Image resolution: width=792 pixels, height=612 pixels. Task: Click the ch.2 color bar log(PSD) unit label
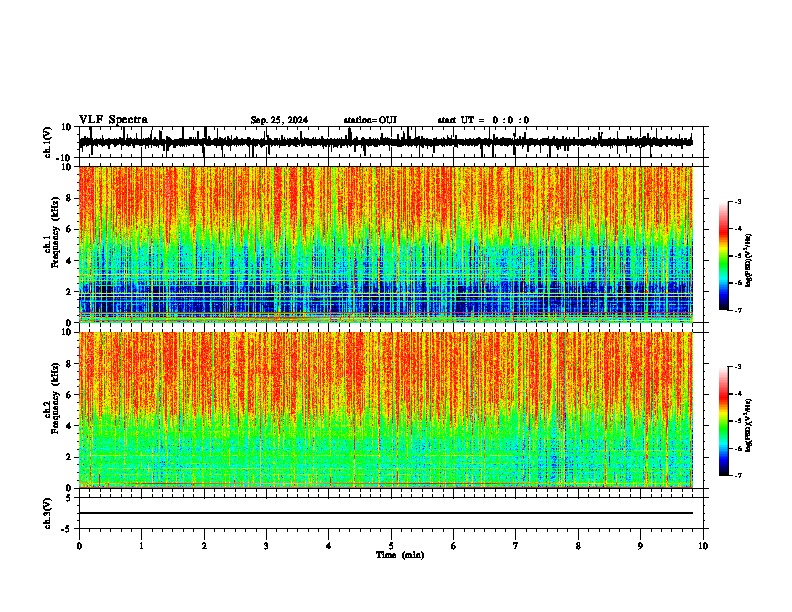tap(749, 425)
